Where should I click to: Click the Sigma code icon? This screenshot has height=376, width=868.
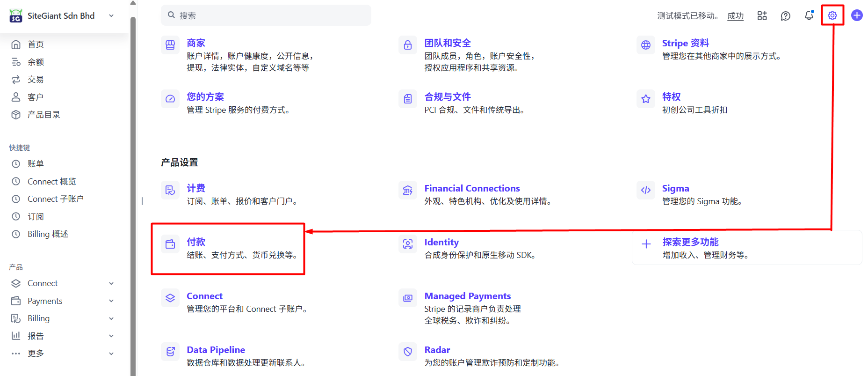[646, 190]
